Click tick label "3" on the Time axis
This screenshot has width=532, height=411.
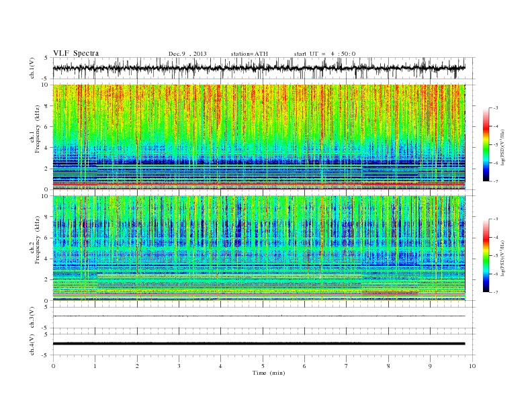pos(179,366)
